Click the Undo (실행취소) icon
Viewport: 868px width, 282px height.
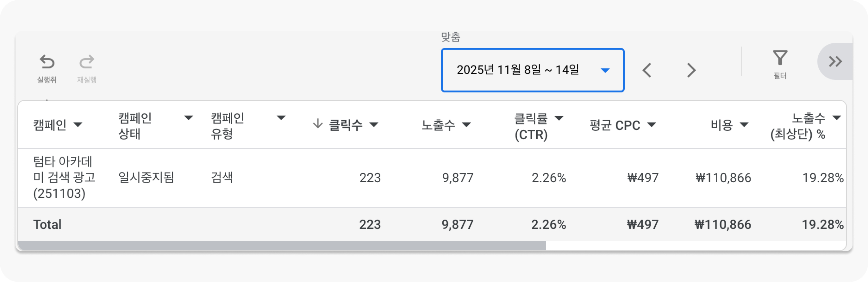pos(47,62)
